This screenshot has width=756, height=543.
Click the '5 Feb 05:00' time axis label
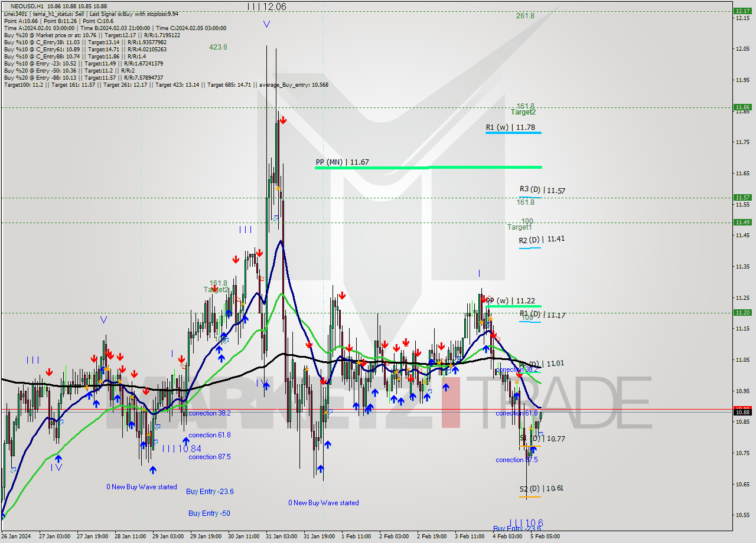(x=545, y=537)
